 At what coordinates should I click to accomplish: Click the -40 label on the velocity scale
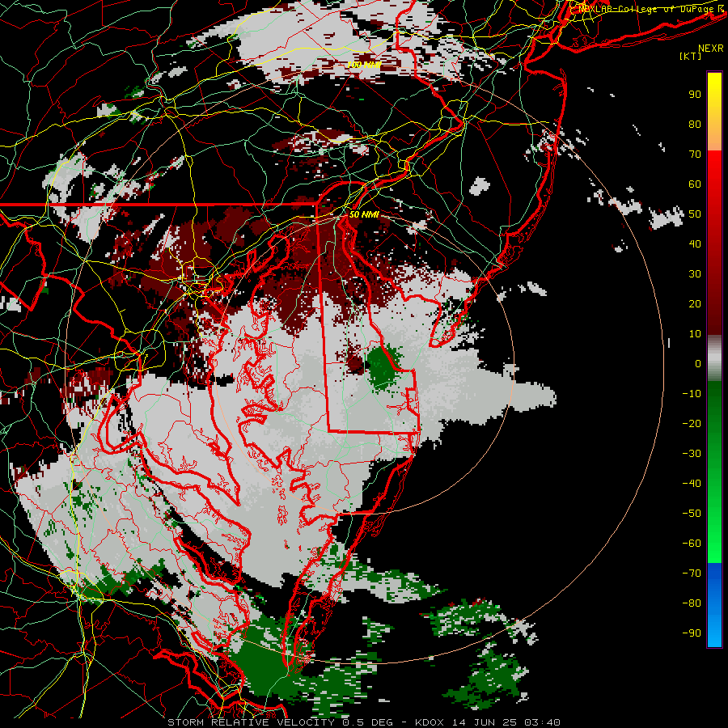(692, 484)
